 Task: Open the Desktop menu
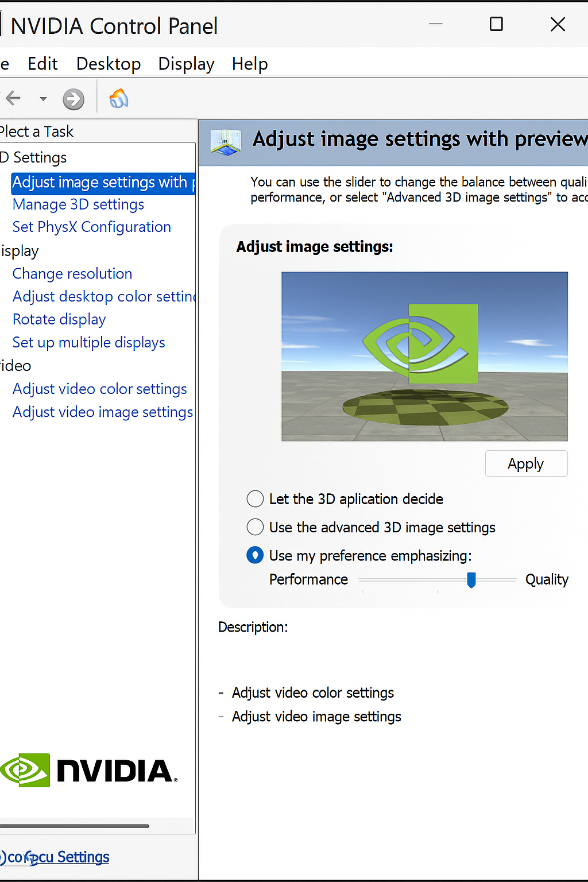(x=109, y=63)
